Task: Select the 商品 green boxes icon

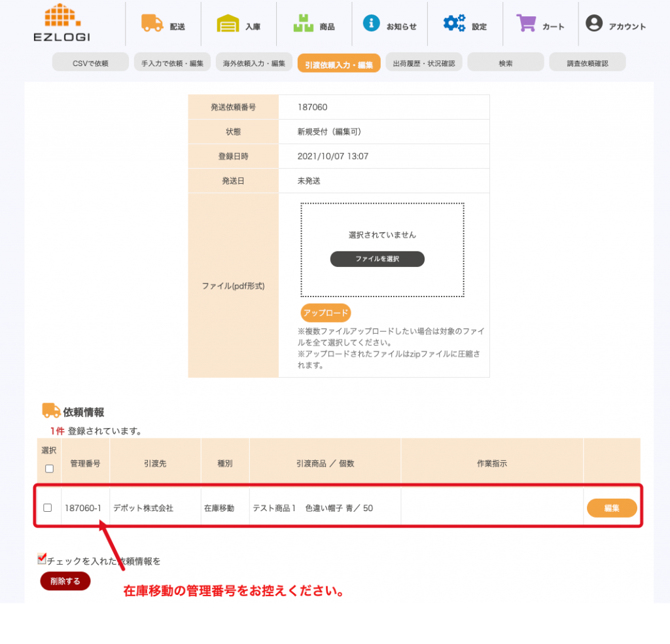Action: (304, 23)
